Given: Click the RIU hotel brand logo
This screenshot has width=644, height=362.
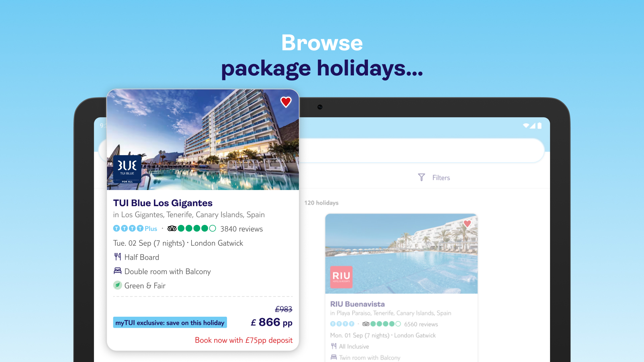Looking at the screenshot, I should tap(341, 277).
